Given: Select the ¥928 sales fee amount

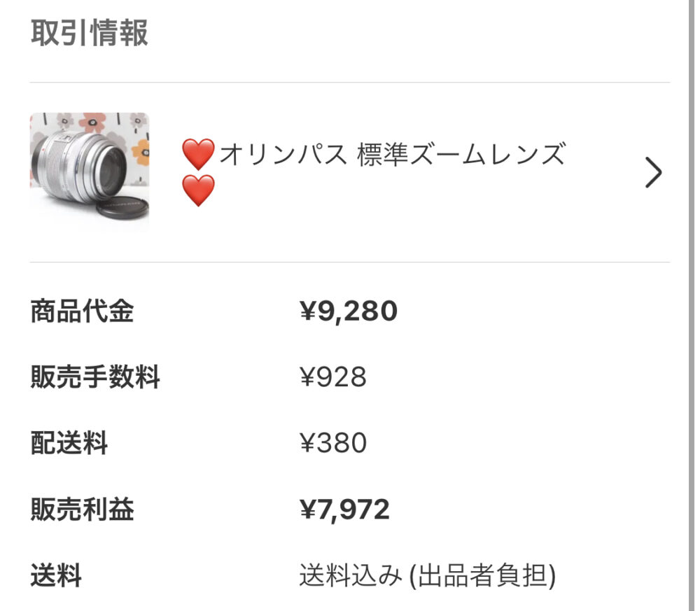Looking at the screenshot, I should point(333,378).
